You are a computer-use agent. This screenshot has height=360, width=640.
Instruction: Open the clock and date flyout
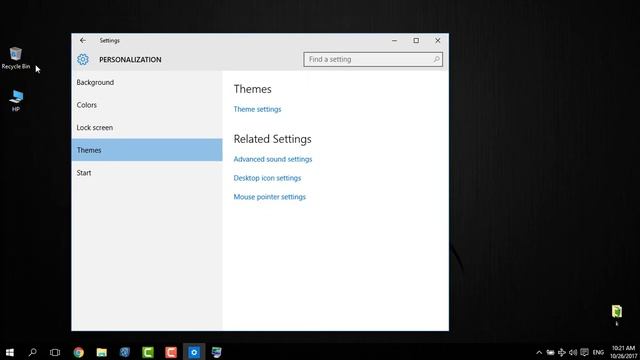click(x=623, y=352)
